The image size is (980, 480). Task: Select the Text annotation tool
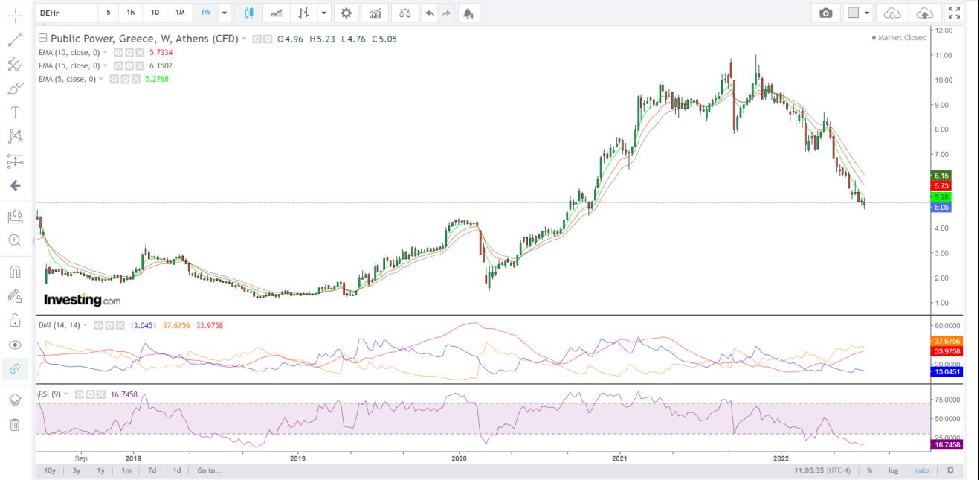[x=14, y=112]
